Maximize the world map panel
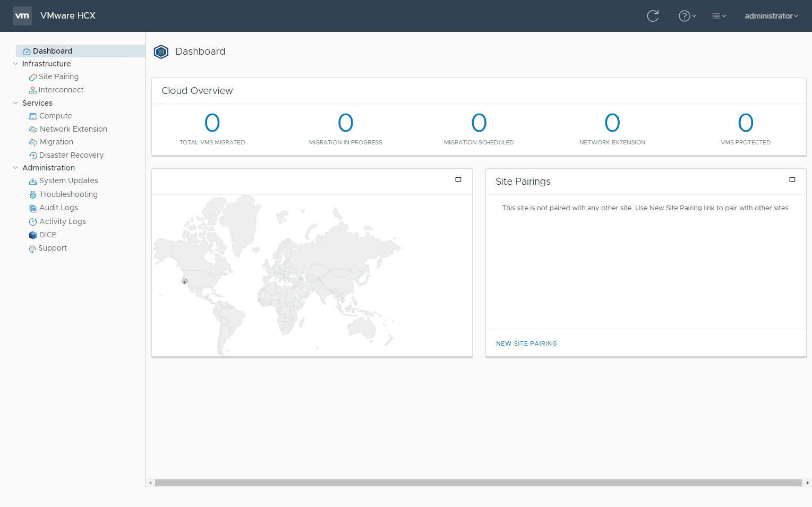The height and width of the screenshot is (507, 812). click(x=458, y=179)
